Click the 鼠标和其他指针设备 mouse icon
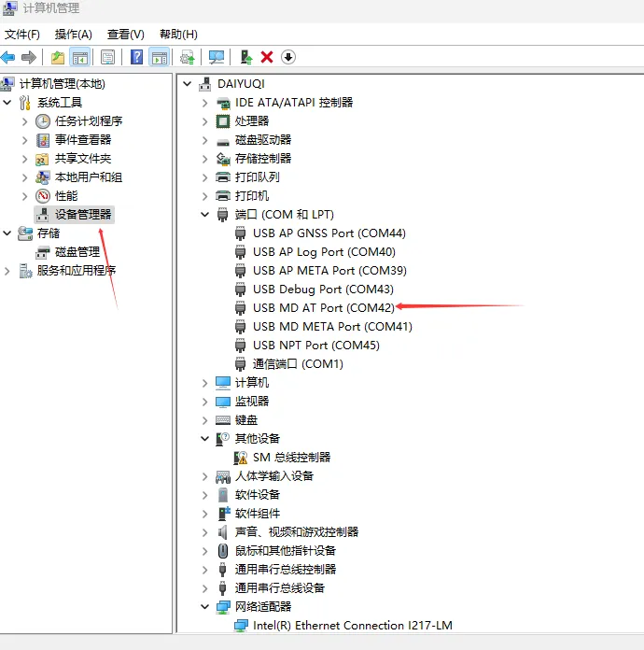The height and width of the screenshot is (650, 644). pos(223,550)
